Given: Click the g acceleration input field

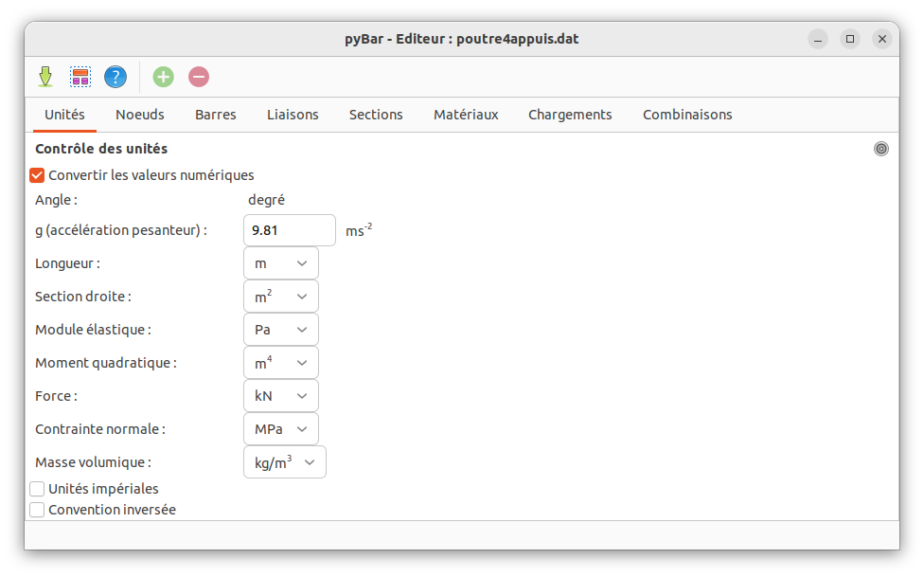Looking at the screenshot, I should [x=290, y=230].
